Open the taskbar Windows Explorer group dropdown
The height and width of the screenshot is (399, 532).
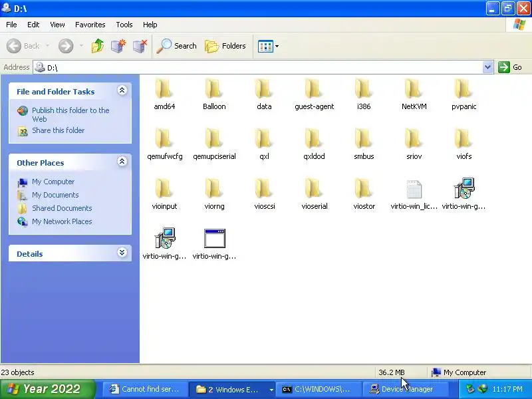click(x=271, y=390)
